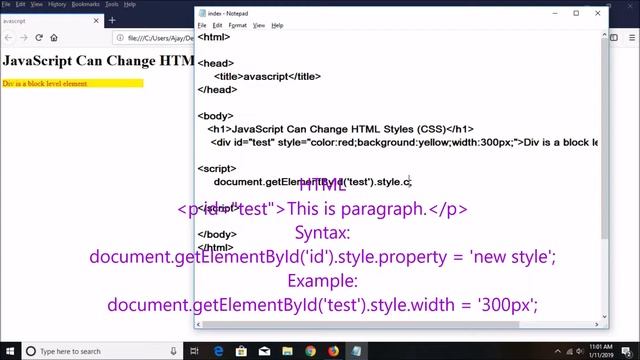The image size is (640, 360).
Task: Open network status tray icon
Action: pyautogui.click(x=569, y=351)
